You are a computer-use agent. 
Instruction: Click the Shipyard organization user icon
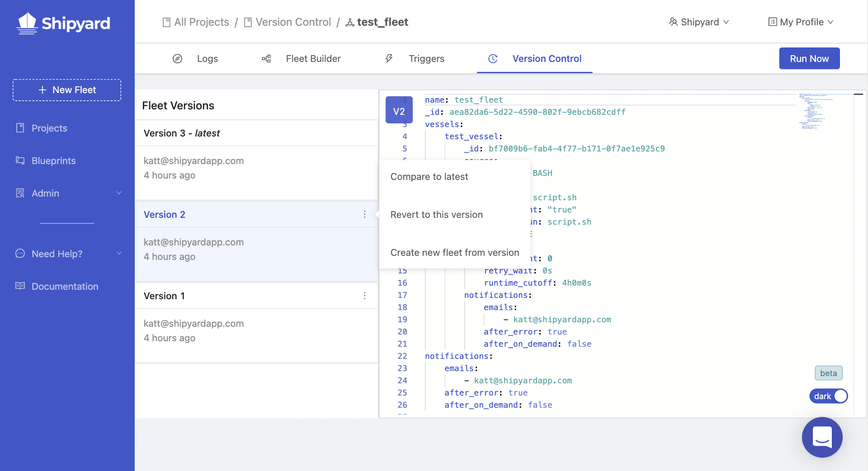click(x=673, y=22)
